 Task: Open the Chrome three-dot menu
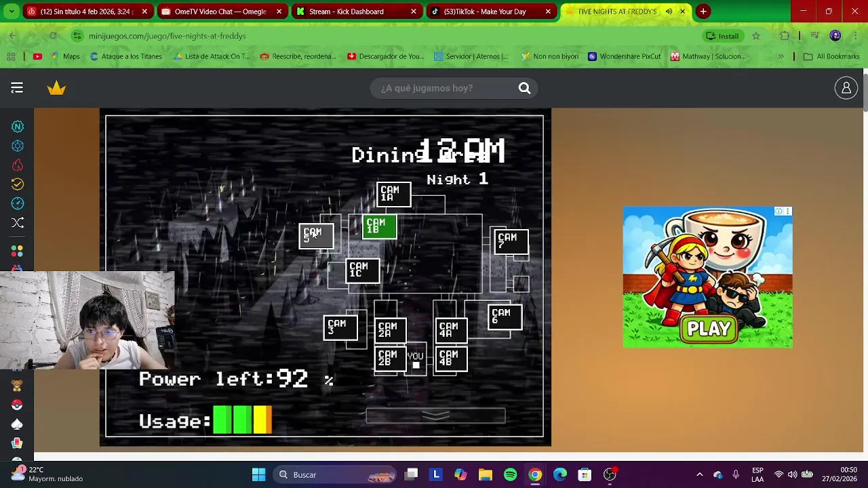pyautogui.click(x=855, y=36)
